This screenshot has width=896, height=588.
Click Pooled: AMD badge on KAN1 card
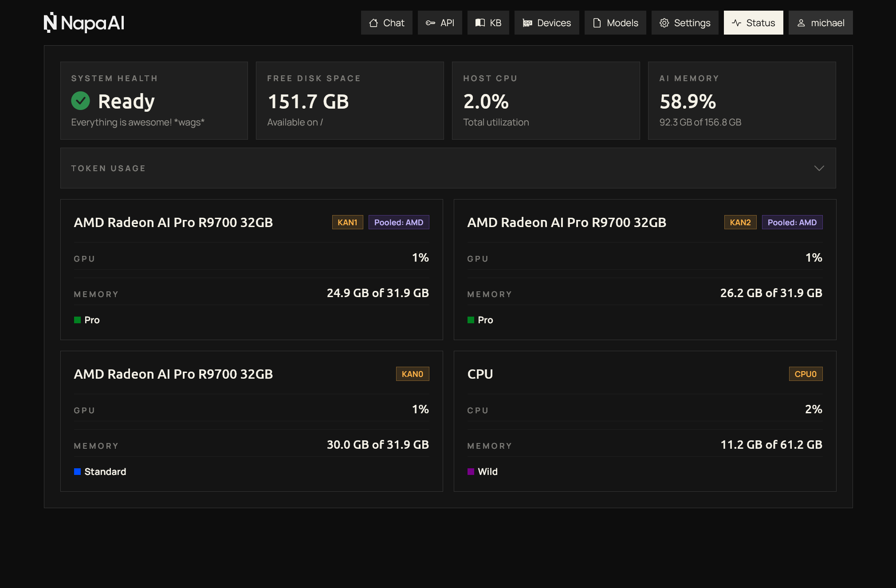pos(399,222)
